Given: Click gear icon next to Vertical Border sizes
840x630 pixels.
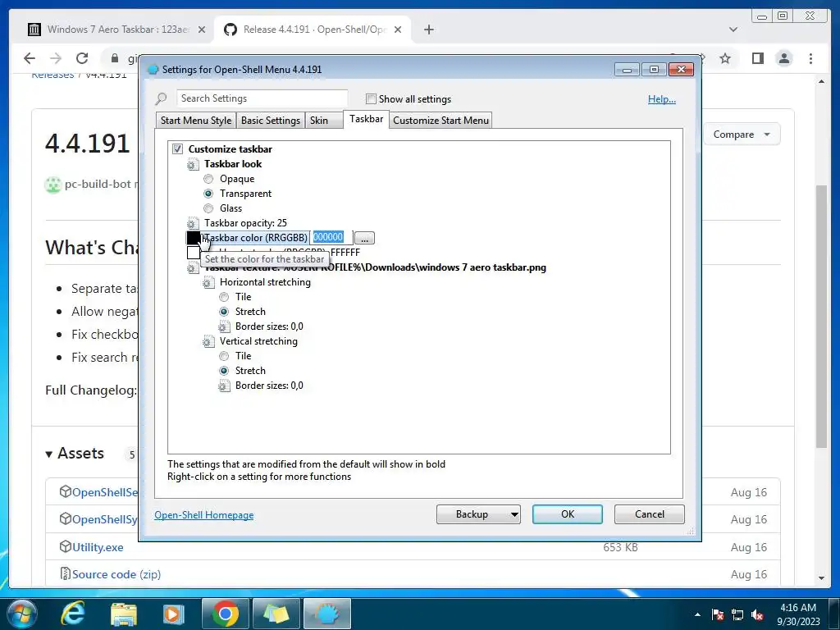Looking at the screenshot, I should (224, 386).
